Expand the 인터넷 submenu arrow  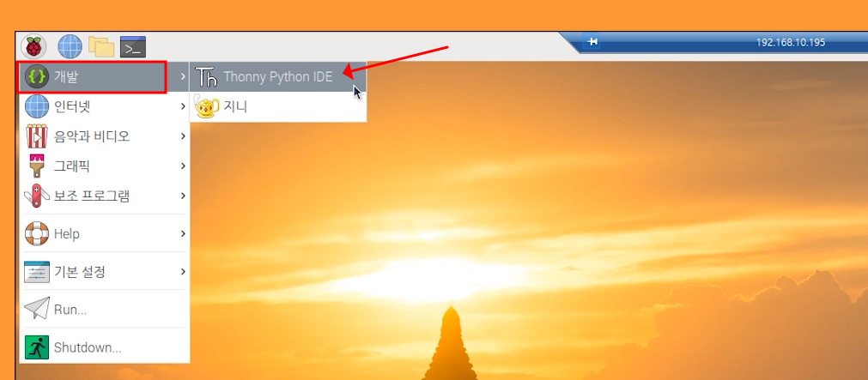[x=183, y=106]
